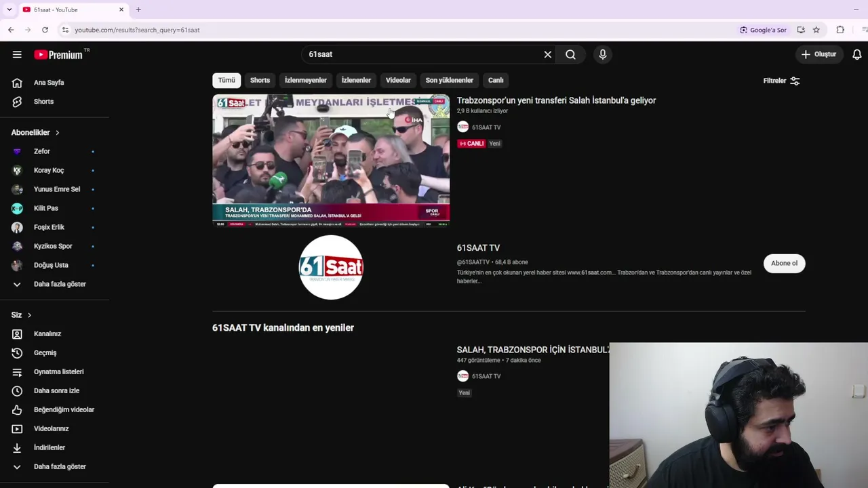This screenshot has width=868, height=488.
Task: Filter results by İzlenmeyenler
Action: click(x=306, y=80)
